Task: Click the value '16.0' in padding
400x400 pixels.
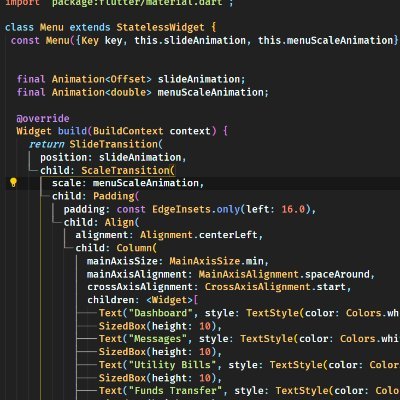Action: (293, 209)
